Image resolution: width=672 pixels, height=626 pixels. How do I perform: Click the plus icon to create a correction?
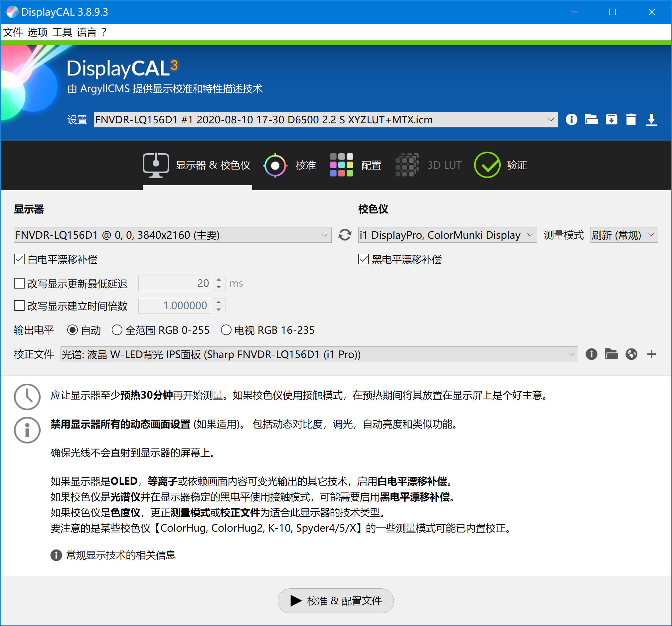pos(651,354)
